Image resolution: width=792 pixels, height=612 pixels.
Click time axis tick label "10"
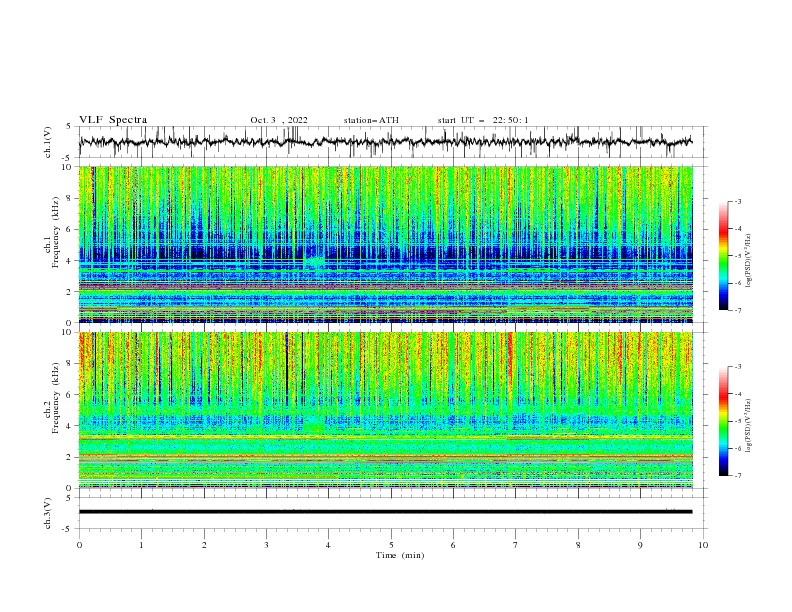pyautogui.click(x=703, y=545)
